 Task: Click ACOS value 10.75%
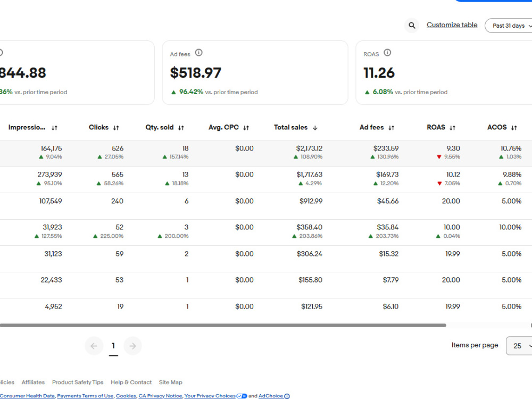(511, 148)
